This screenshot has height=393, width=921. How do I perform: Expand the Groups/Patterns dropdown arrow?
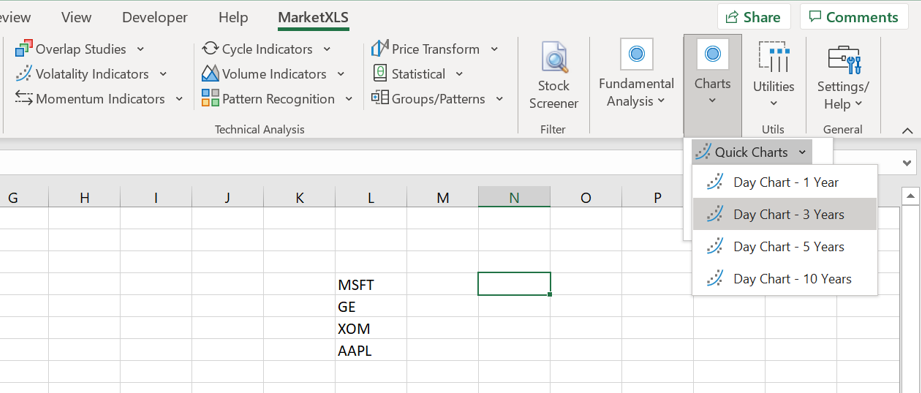(499, 99)
